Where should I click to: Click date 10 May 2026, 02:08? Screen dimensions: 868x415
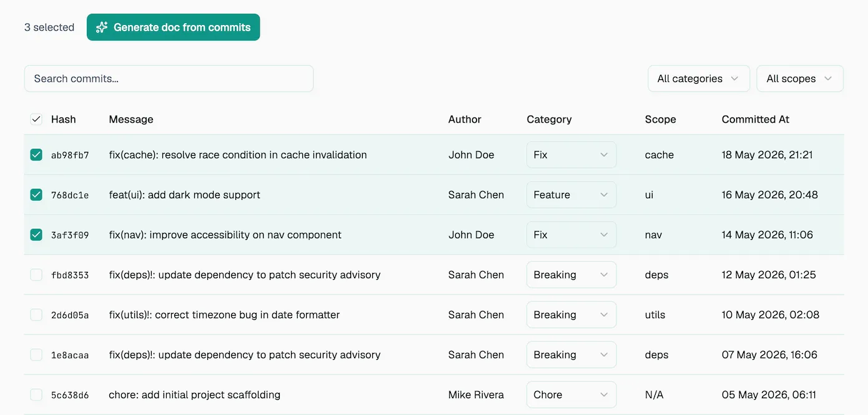771,315
